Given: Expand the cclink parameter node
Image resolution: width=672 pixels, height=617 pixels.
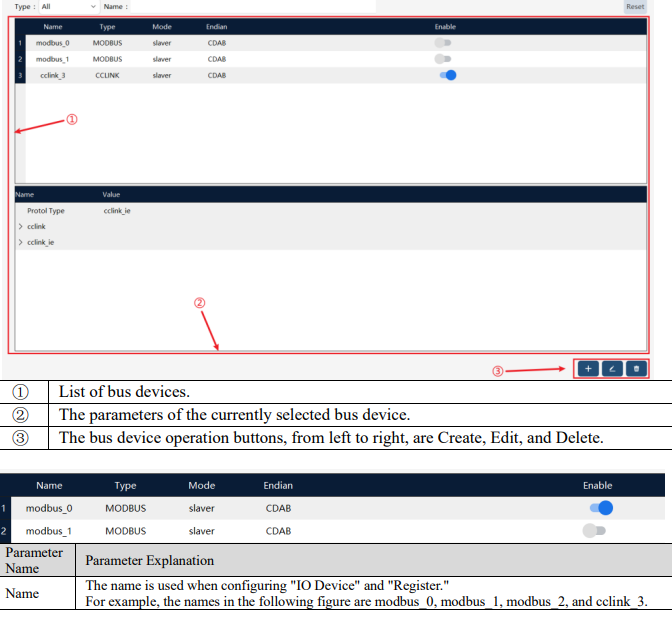Looking at the screenshot, I should 20,226.
